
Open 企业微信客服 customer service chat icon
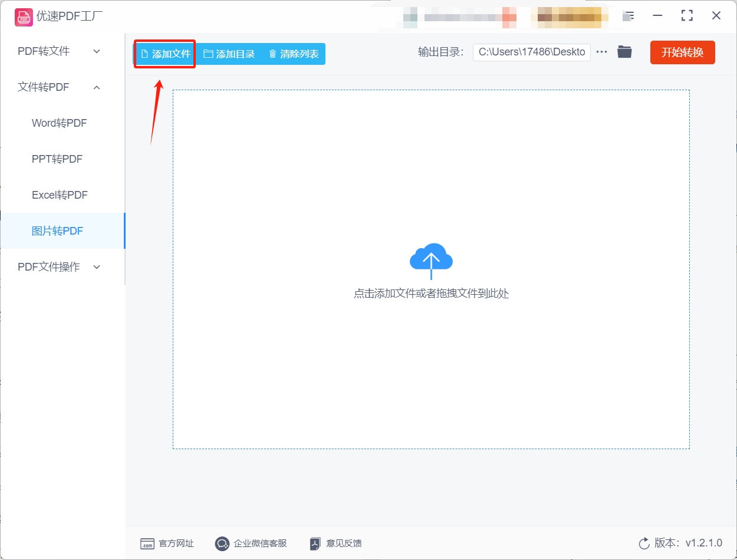[222, 543]
